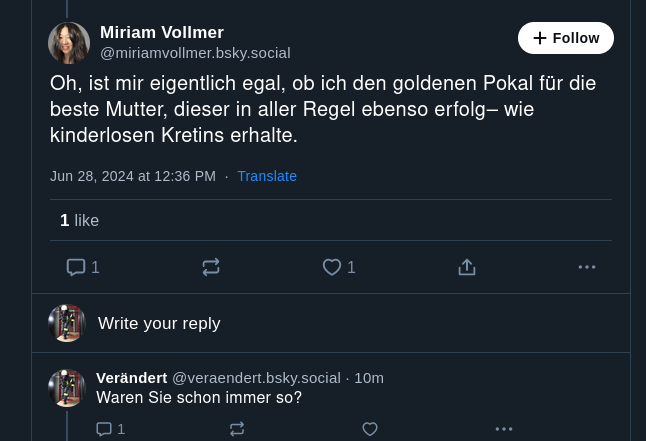Click your avatar beside reply box
The height and width of the screenshot is (441, 646).
(67, 324)
